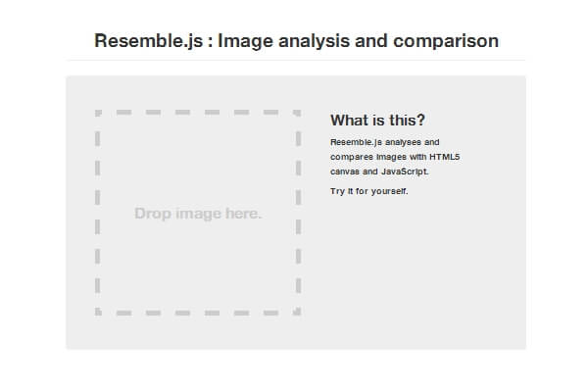Screen dimensions: 588x392
Task: Click the word "canvas" in the description
Action: (x=345, y=171)
